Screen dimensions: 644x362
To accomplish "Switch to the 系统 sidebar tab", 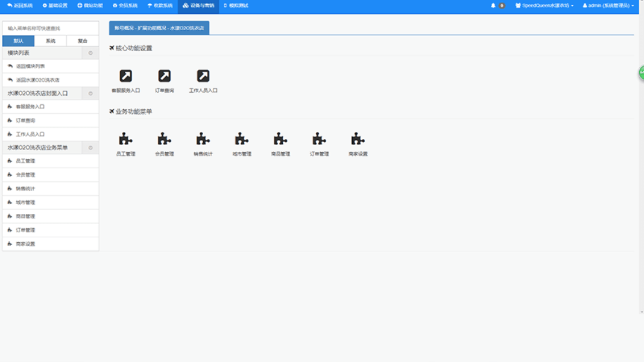I will (x=51, y=41).
